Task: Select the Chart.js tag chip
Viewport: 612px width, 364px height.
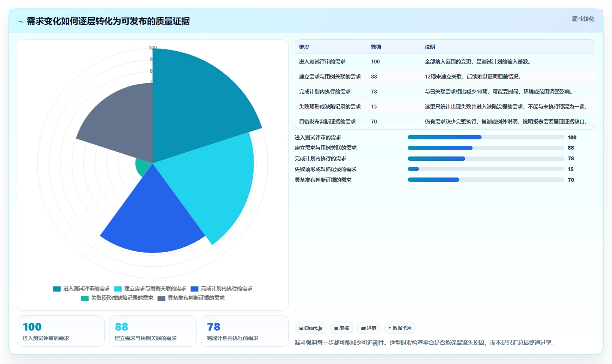Action: [311, 328]
